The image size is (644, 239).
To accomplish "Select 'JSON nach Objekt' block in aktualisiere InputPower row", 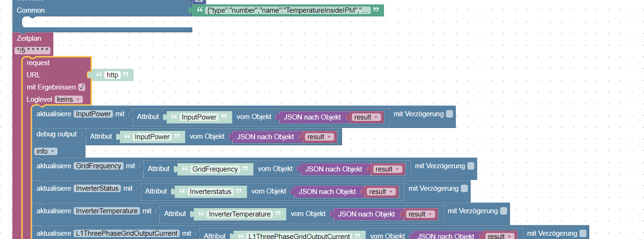I will [x=312, y=117].
